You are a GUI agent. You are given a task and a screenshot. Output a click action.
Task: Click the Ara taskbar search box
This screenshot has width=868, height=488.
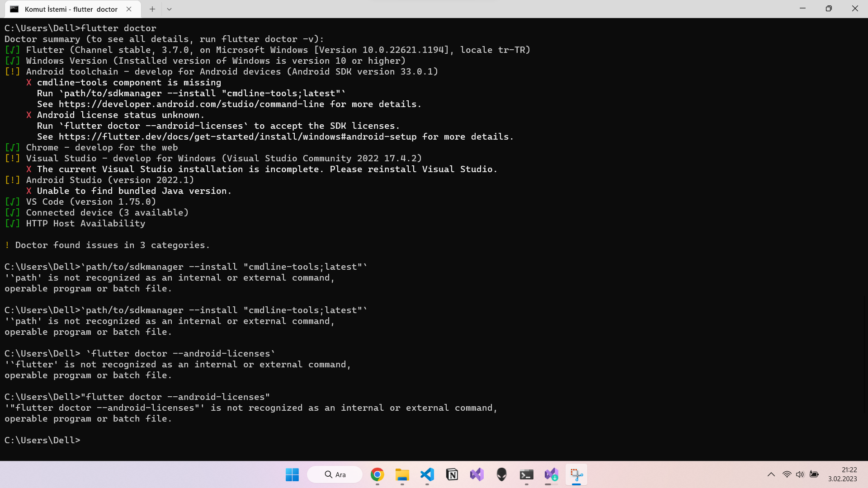point(335,474)
